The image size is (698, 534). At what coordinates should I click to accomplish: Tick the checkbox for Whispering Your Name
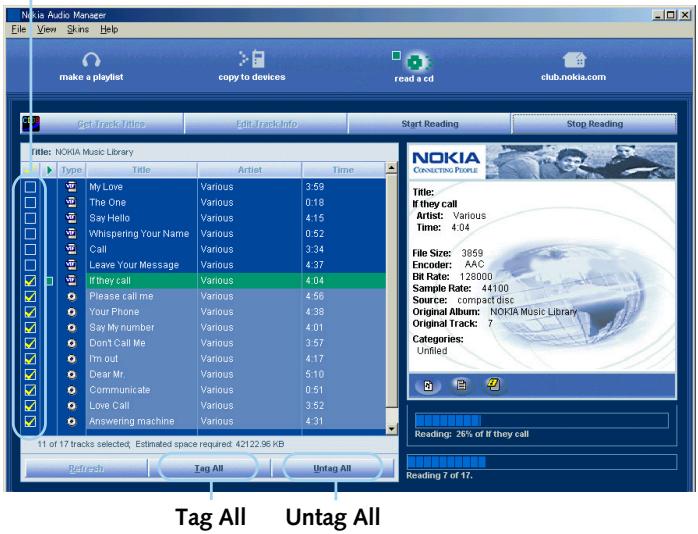pyautogui.click(x=30, y=234)
